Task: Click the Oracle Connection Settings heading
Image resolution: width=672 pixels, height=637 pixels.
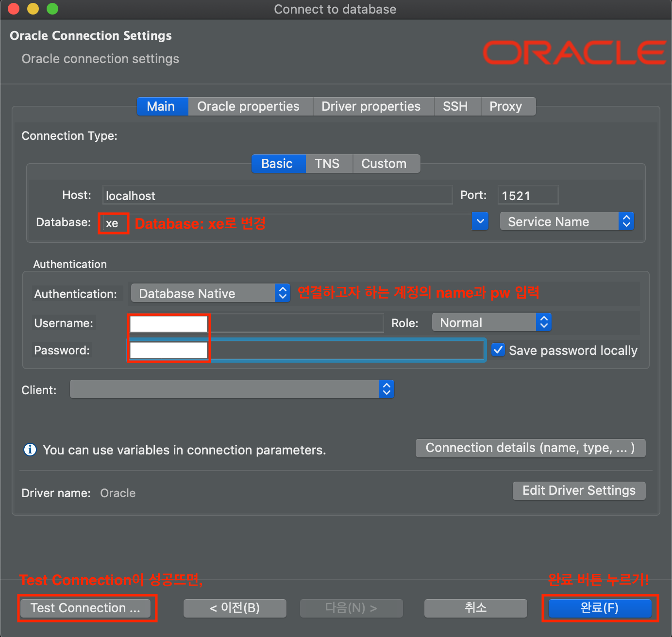Action: 91,36
